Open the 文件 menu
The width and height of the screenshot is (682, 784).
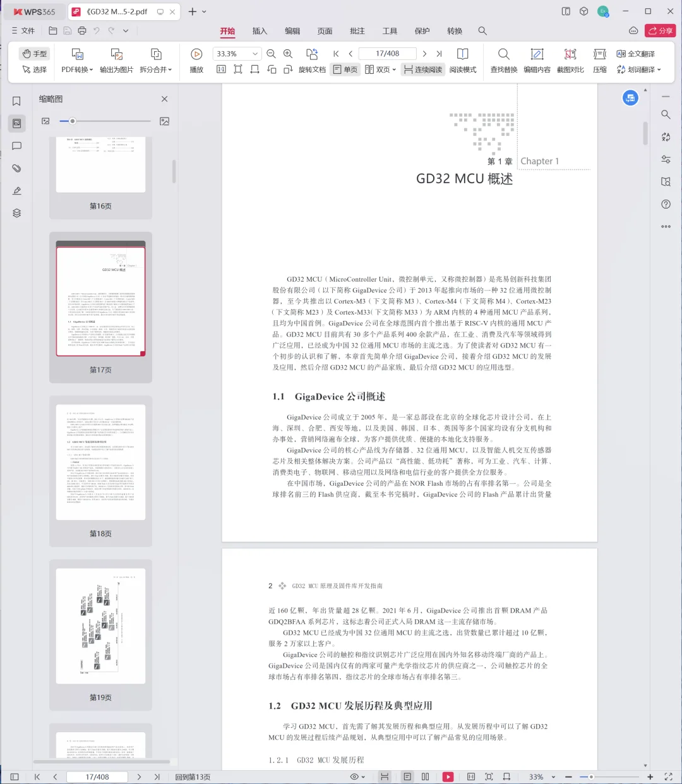(x=23, y=30)
